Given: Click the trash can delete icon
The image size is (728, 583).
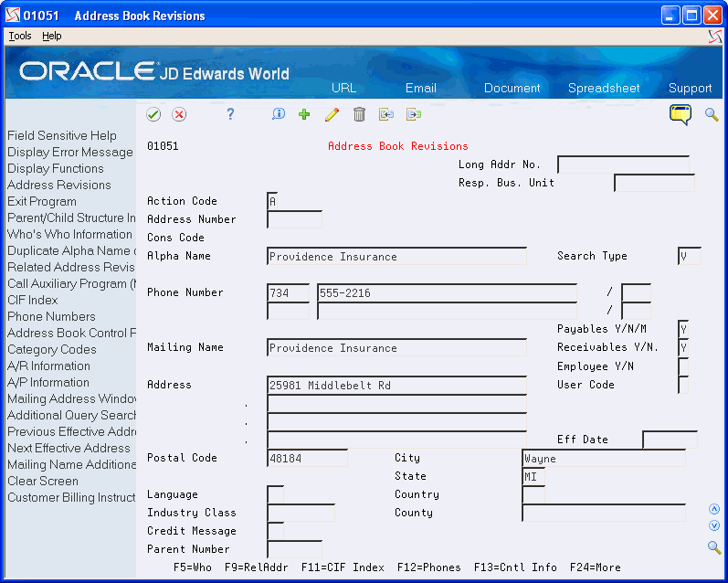Looking at the screenshot, I should coord(359,114).
